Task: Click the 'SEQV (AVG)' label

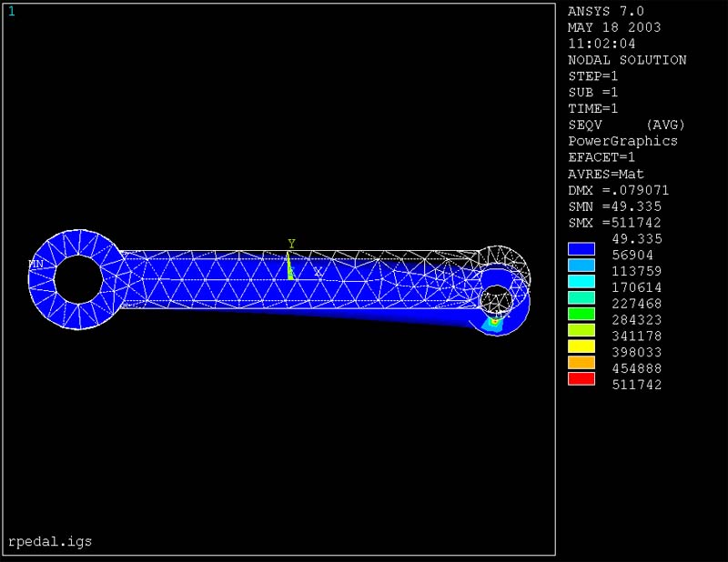Action: (x=627, y=125)
